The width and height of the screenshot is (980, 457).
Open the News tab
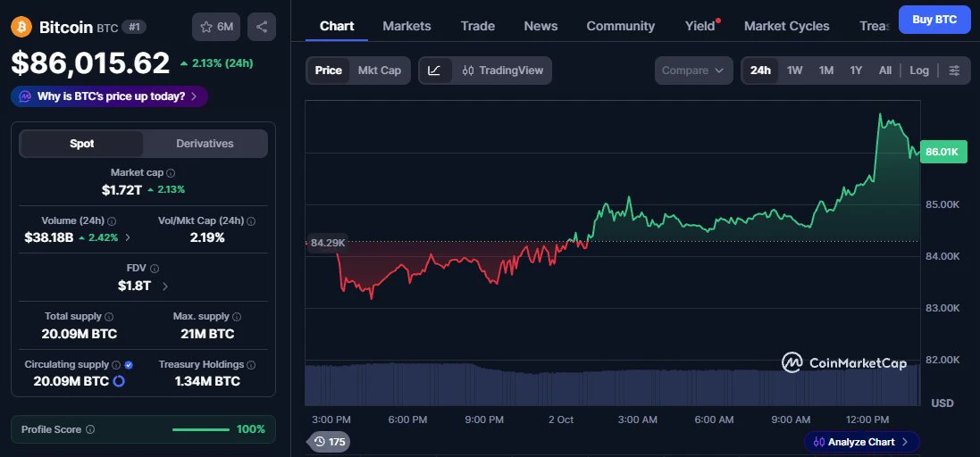(x=540, y=26)
